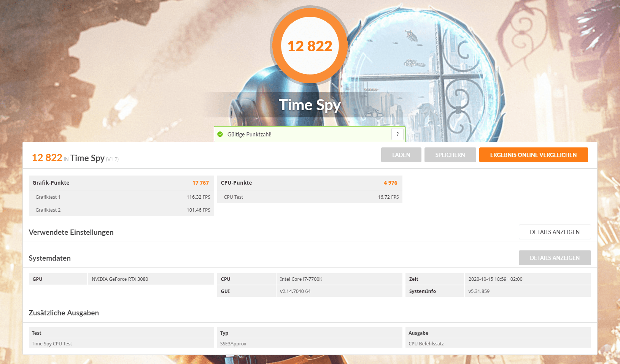Click the Systemdaten heading
Image resolution: width=620 pixels, height=364 pixels.
50,258
